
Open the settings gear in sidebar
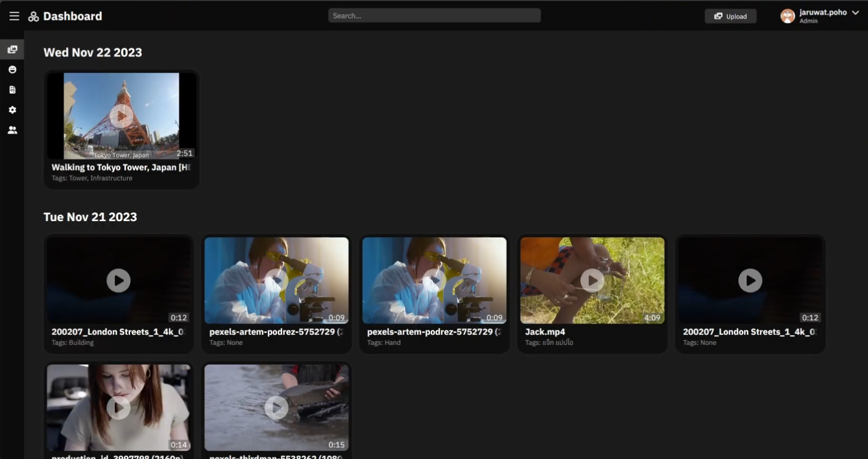coord(12,110)
